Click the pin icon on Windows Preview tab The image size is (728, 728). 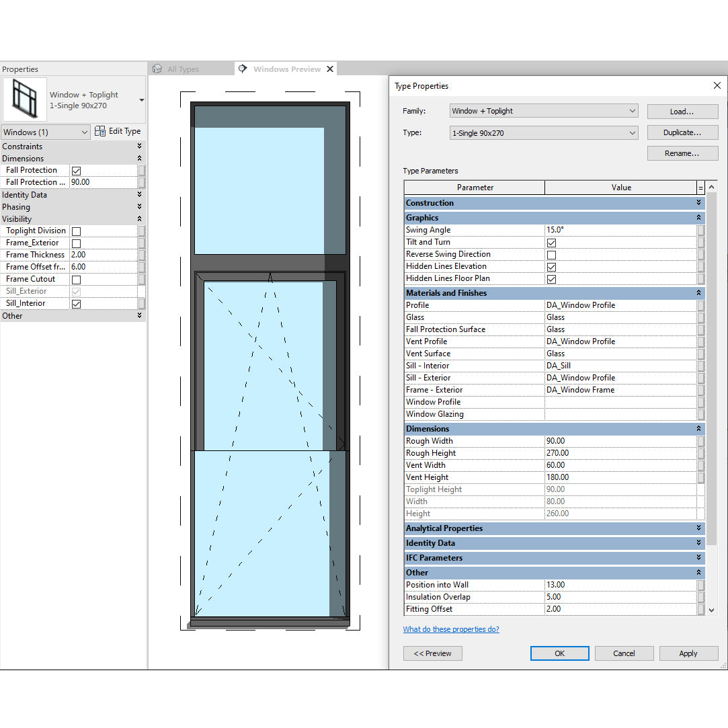point(243,69)
